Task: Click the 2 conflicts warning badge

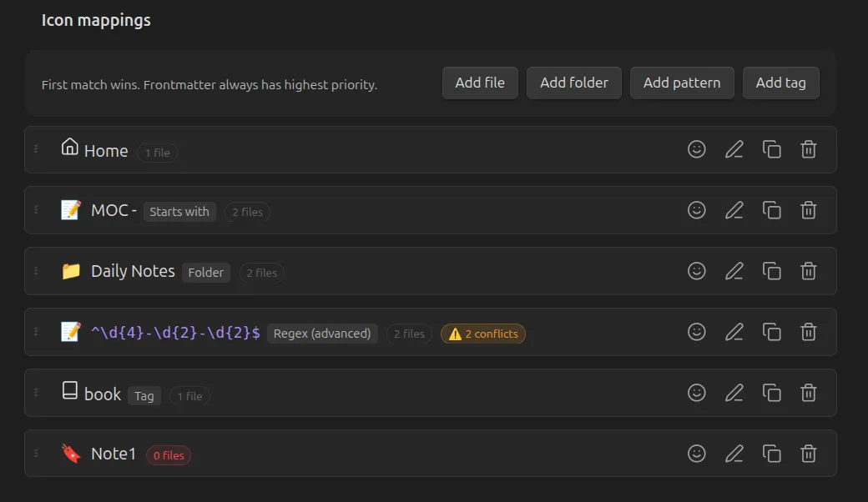Action: click(x=483, y=334)
